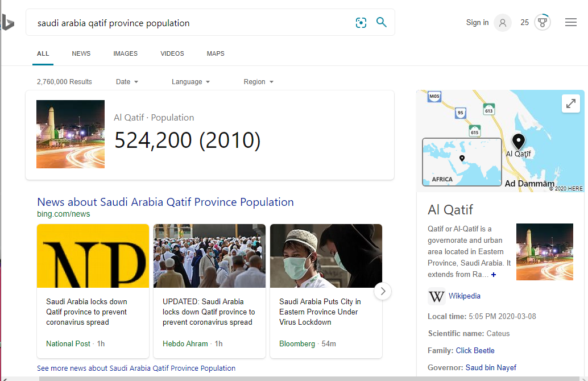Viewport: 588px width, 381px height.
Task: Open the Wikipedia link in Al Qatif panel
Action: pyautogui.click(x=464, y=296)
